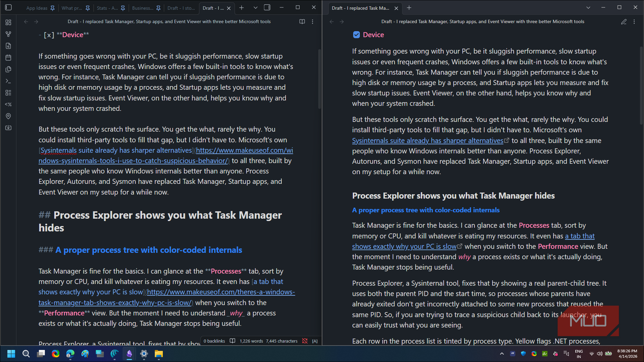This screenshot has height=362, width=644.
Task: Open Obsidian from the taskbar
Action: (x=129, y=354)
